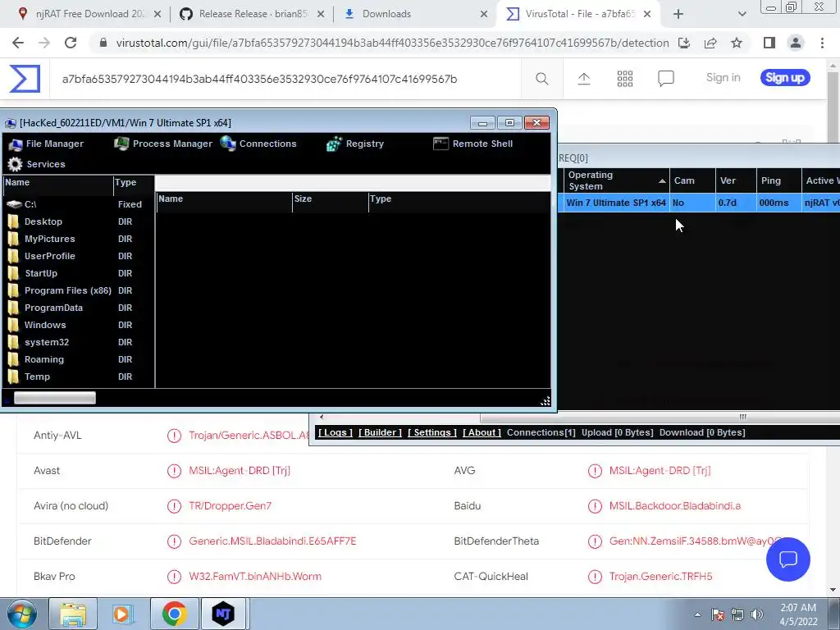Click the file list Size column header
The image size is (840, 630).
pos(330,199)
